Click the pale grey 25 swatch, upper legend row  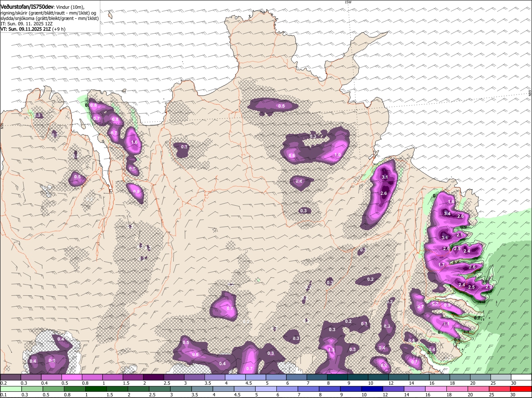[501, 377]
